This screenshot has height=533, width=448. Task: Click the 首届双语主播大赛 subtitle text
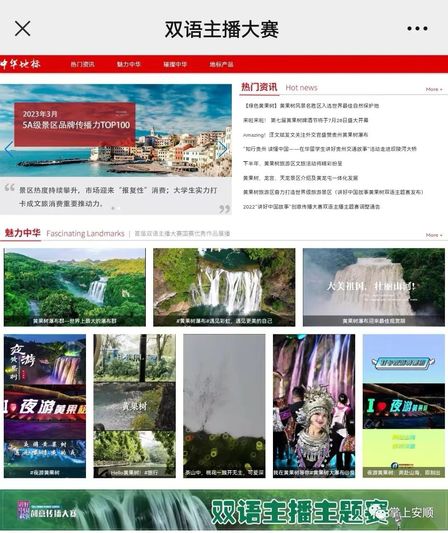[182, 234]
